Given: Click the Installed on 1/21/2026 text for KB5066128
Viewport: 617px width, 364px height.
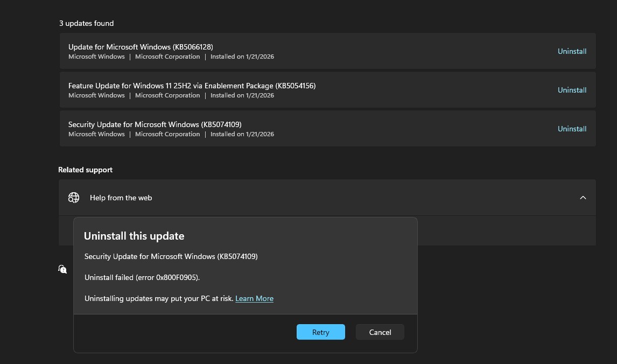Looking at the screenshot, I should 242,56.
